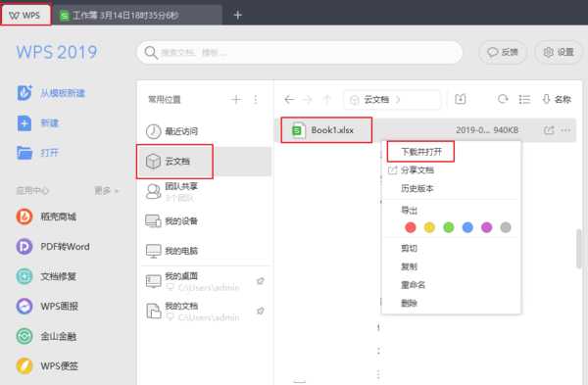The height and width of the screenshot is (385, 588).
Task: Select 我的桌面 desktop location
Action: tap(205, 281)
